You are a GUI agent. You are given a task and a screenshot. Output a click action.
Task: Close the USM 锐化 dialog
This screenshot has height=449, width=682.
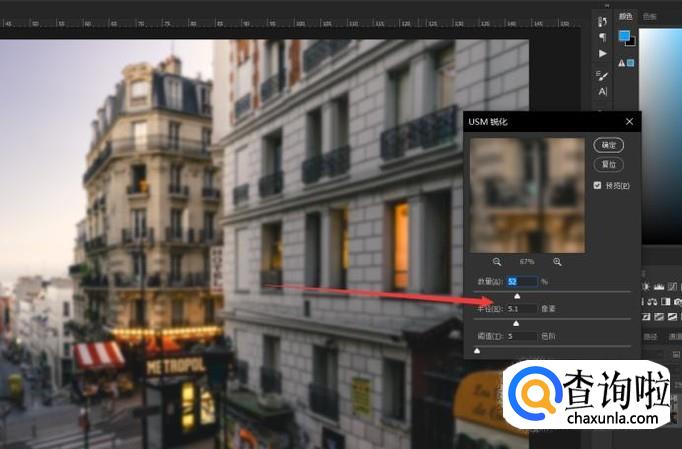(629, 121)
